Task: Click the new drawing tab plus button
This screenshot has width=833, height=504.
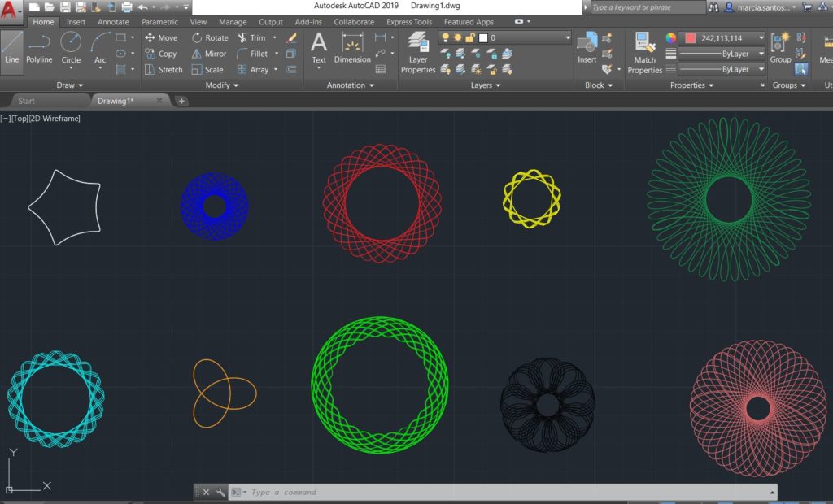Action: click(x=181, y=101)
